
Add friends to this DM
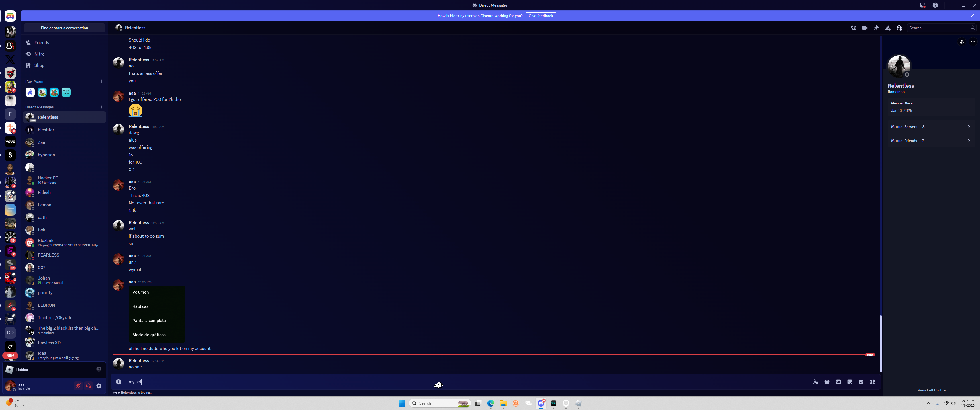pos(887,28)
